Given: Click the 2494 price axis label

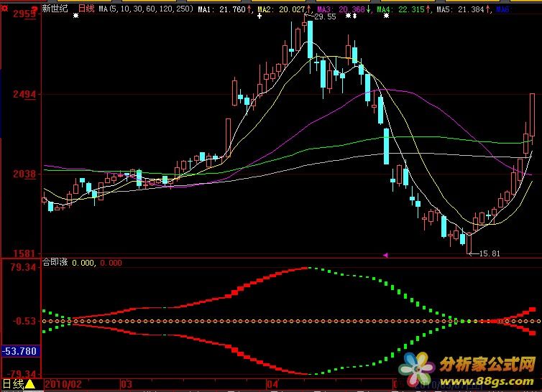Looking at the screenshot, I should pos(24,94).
